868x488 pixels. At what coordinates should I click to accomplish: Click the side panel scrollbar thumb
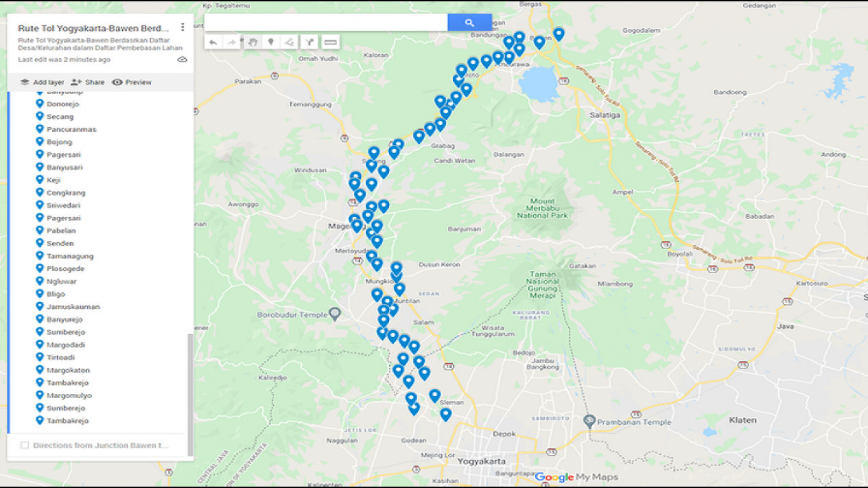click(190, 384)
